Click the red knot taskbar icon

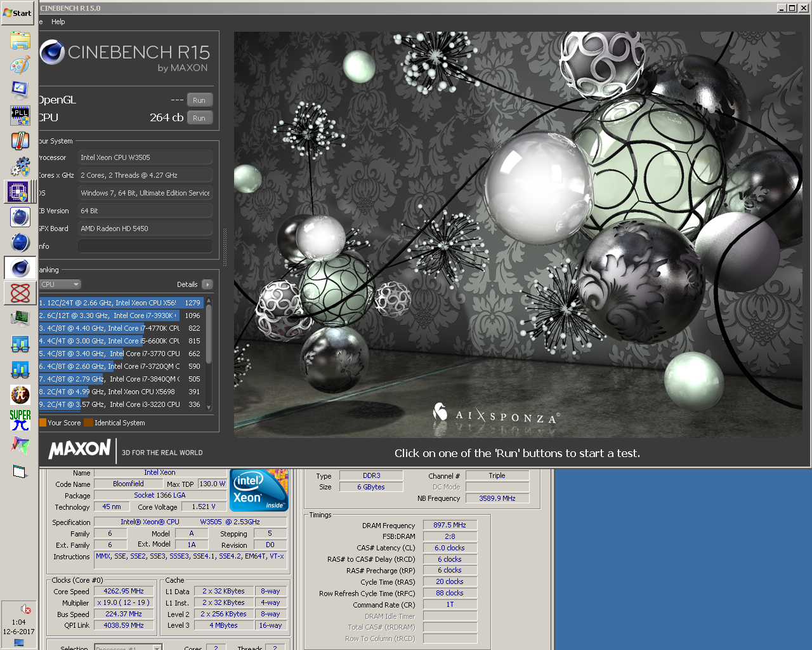(20, 293)
